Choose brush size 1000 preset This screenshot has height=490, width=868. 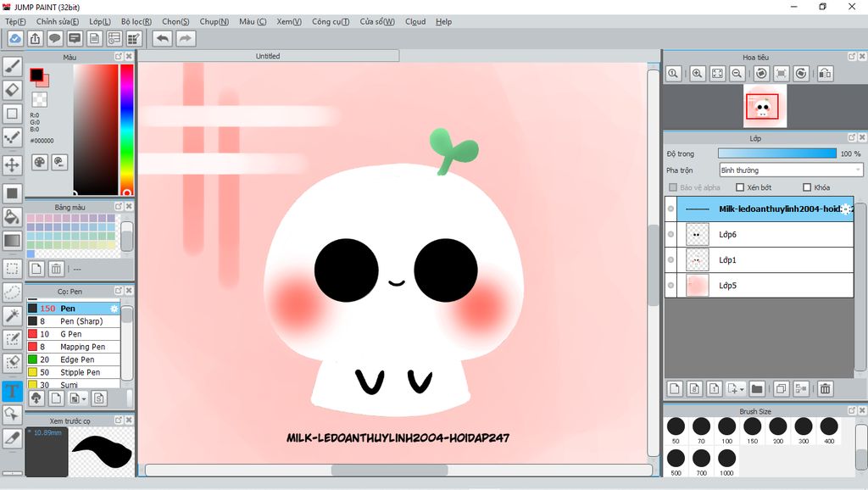pos(726,462)
